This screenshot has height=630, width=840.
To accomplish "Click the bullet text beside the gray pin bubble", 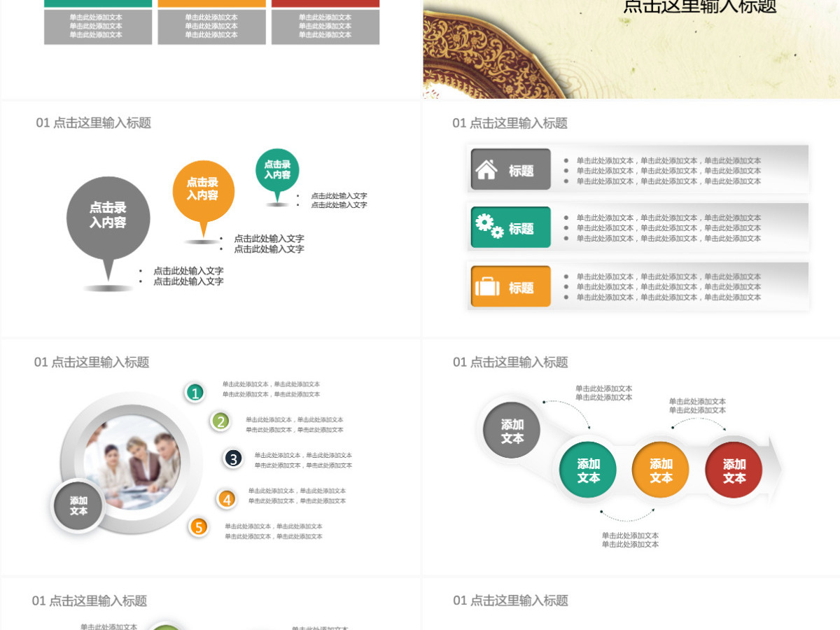I will 182,276.
